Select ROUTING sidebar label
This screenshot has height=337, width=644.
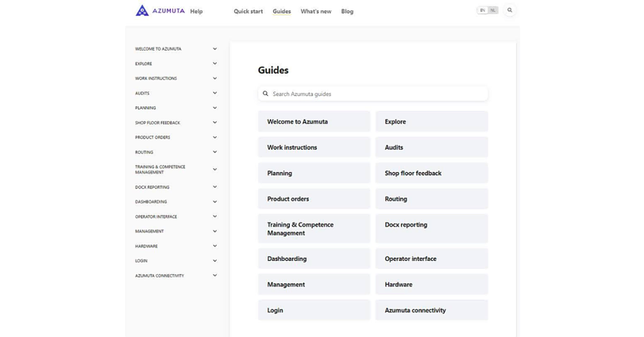[145, 152]
